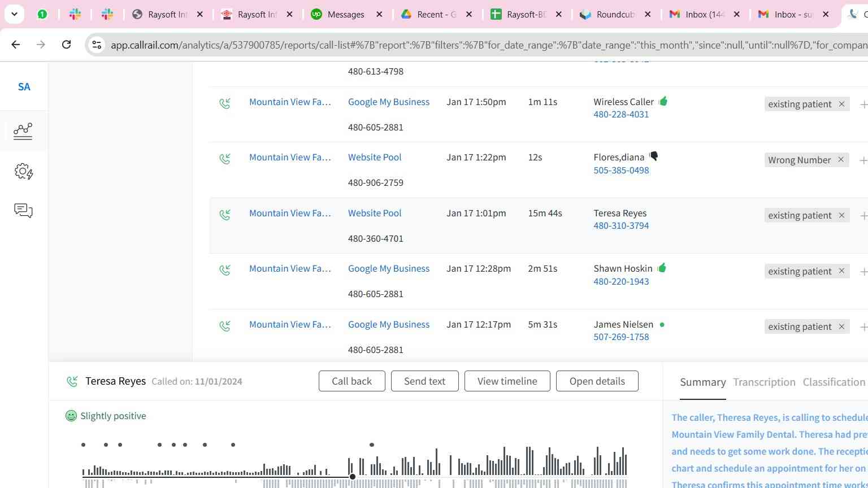Click the first keyword marker dot on waveform
This screenshot has width=868, height=488.
[83, 445]
